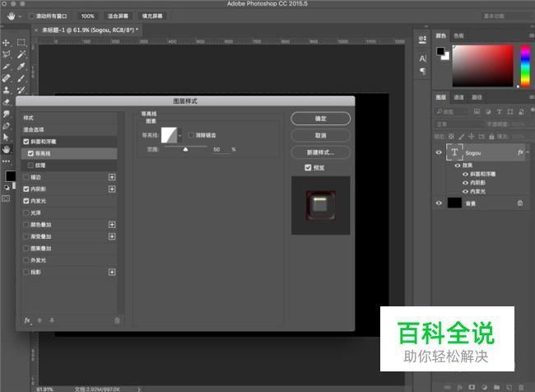Image resolution: width=535 pixels, height=392 pixels.
Task: Select the Layers (图层) tab
Action: (x=441, y=97)
